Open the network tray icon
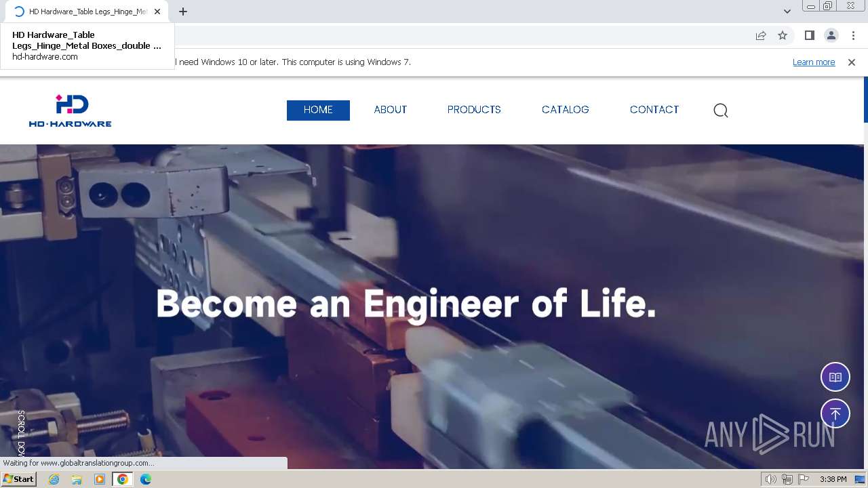Viewport: 868px width, 488px height. [787, 479]
